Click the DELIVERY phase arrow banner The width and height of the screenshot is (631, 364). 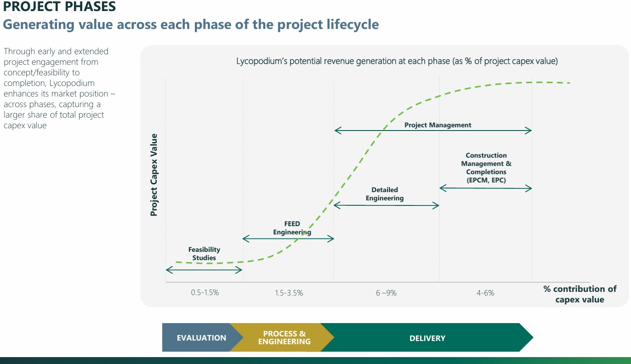click(427, 338)
